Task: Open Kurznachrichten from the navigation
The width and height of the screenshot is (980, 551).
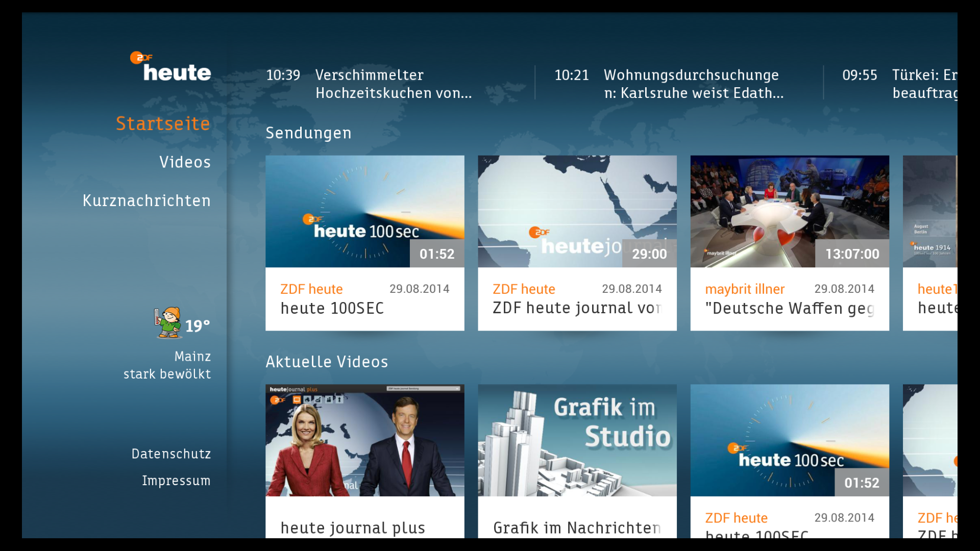Action: pos(146,201)
